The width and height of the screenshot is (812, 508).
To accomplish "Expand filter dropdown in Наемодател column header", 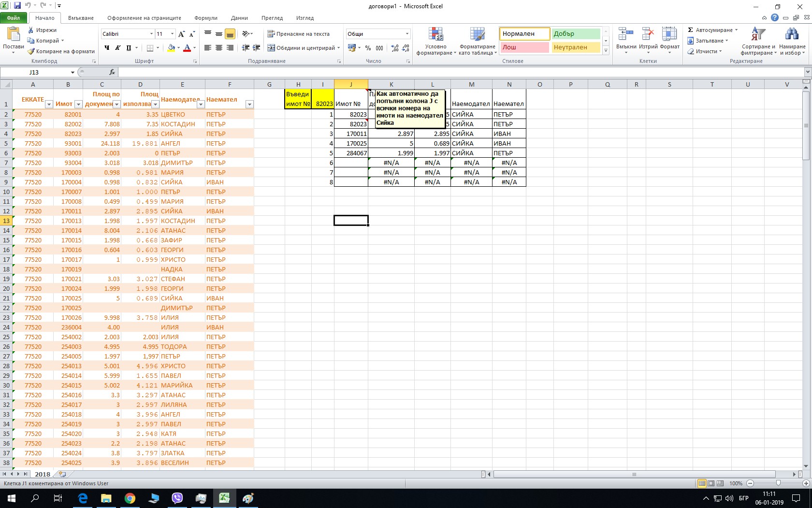I will pos(200,105).
